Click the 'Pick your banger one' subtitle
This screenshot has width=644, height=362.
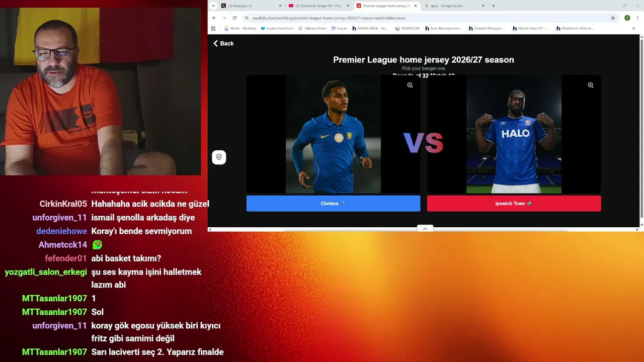(424, 68)
